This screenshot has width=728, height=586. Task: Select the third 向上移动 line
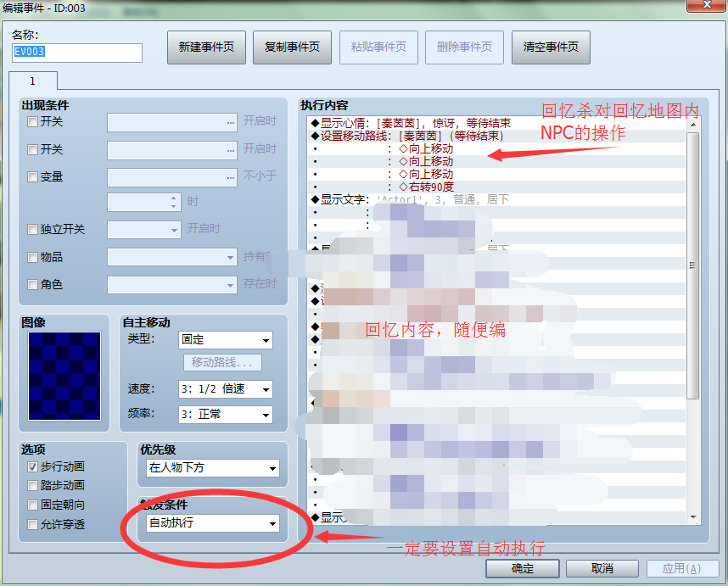(x=496, y=174)
